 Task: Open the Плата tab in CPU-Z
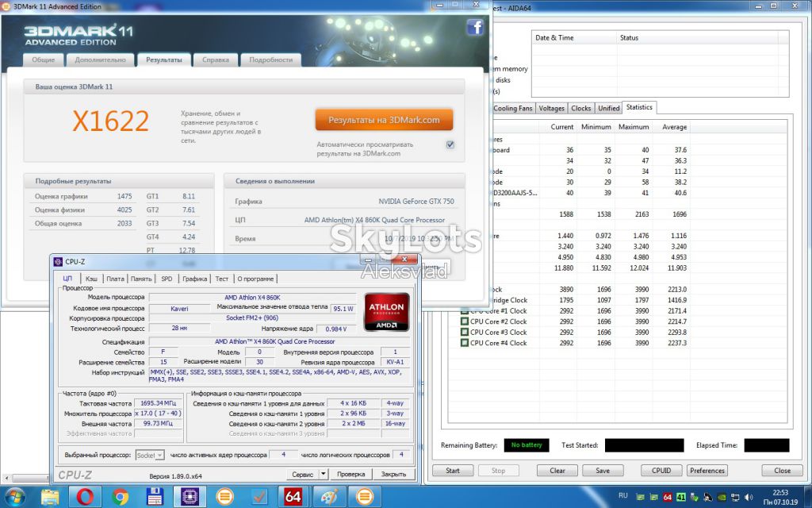(116, 279)
